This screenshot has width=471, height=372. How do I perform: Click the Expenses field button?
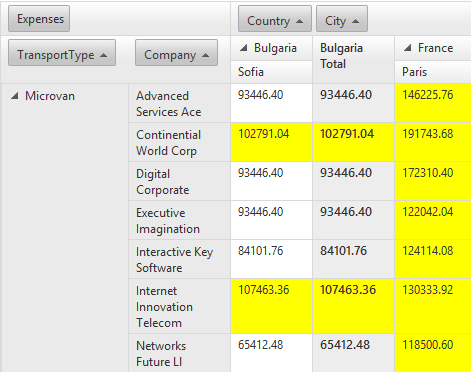(x=39, y=19)
